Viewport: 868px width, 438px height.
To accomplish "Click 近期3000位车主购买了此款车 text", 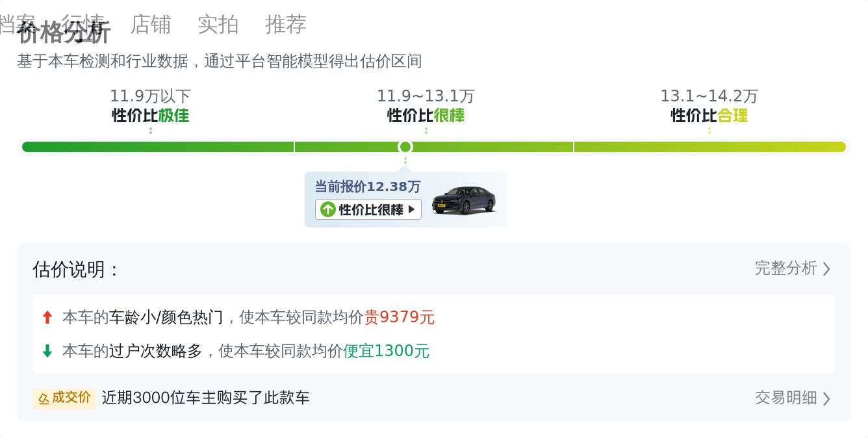I will pos(205,398).
